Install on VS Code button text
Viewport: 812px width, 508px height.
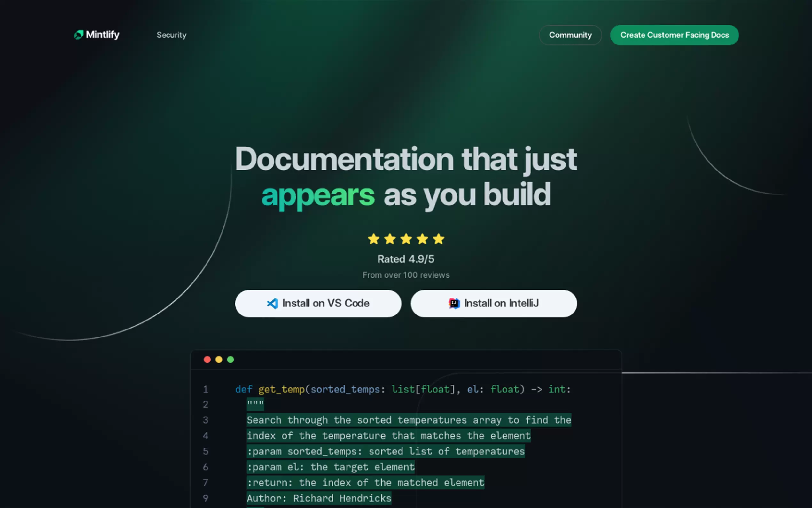pyautogui.click(x=326, y=303)
